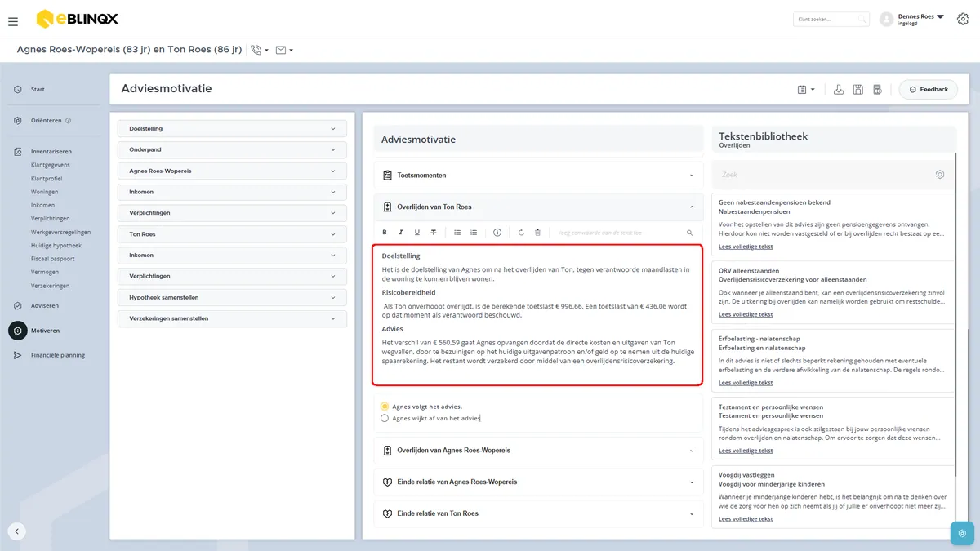Click the Feedback button
980x551 pixels.
pos(929,89)
